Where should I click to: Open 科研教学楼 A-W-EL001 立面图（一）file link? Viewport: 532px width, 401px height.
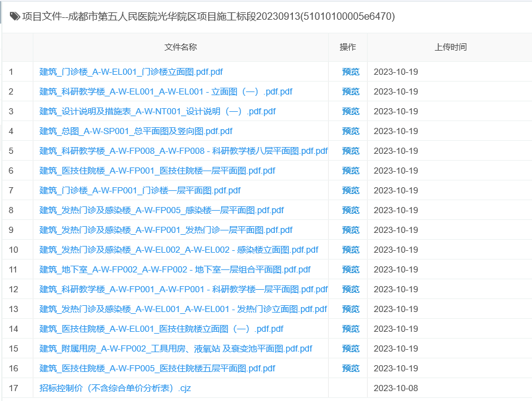pos(166,91)
